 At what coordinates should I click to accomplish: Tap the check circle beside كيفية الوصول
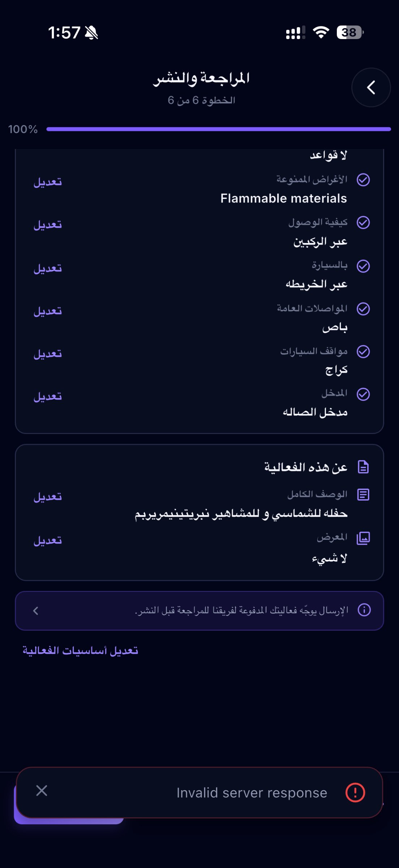click(x=363, y=222)
